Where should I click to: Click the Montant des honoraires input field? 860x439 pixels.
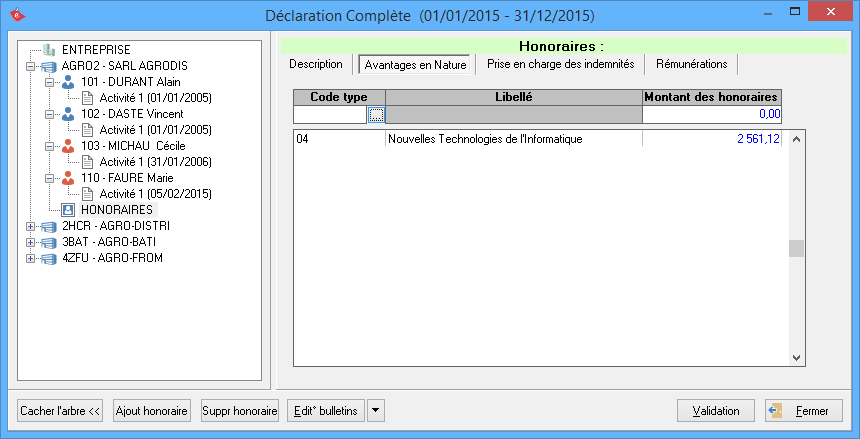(711, 115)
